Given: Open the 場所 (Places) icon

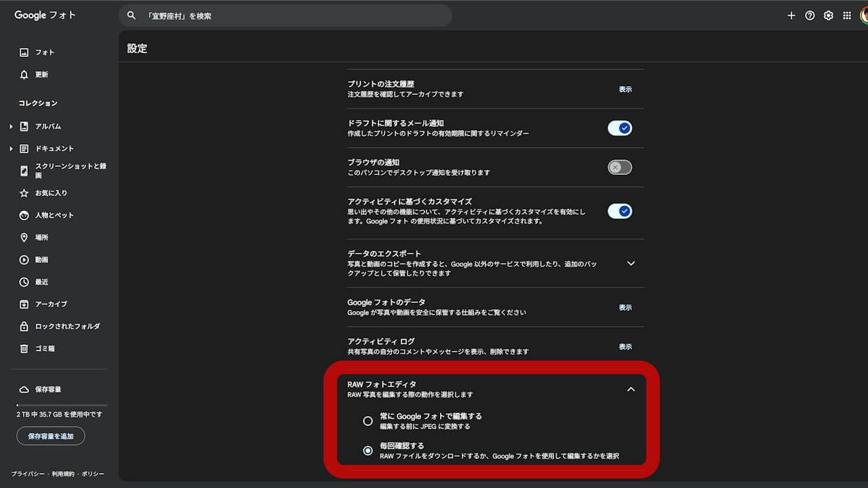Looking at the screenshot, I should coord(24,237).
